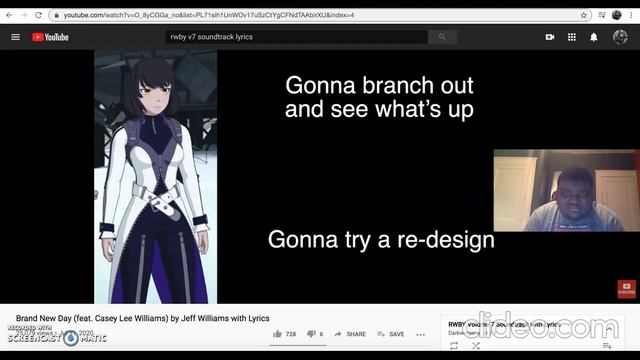Bookmark this page with the star icon

click(584, 15)
